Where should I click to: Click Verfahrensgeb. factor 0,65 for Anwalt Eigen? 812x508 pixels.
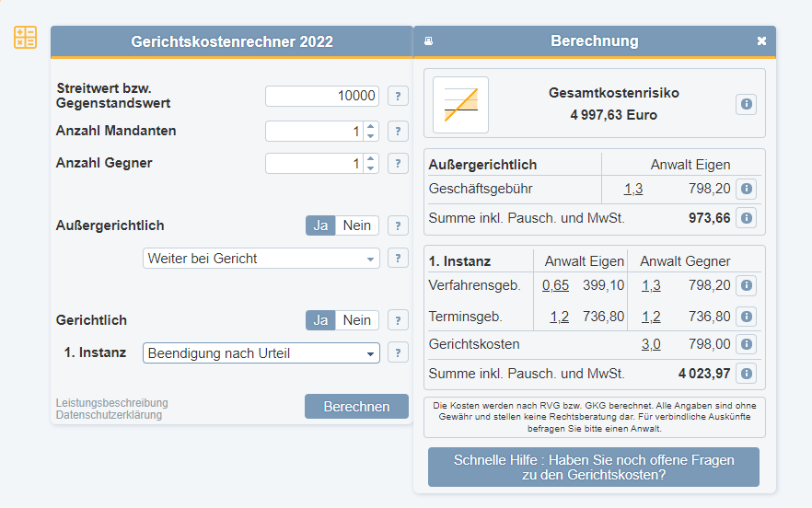point(556,285)
